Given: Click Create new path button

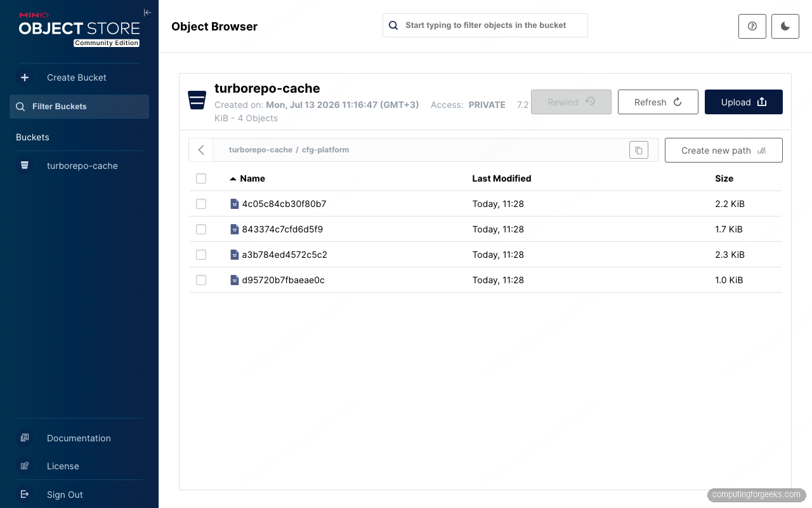Looking at the screenshot, I should [723, 150].
